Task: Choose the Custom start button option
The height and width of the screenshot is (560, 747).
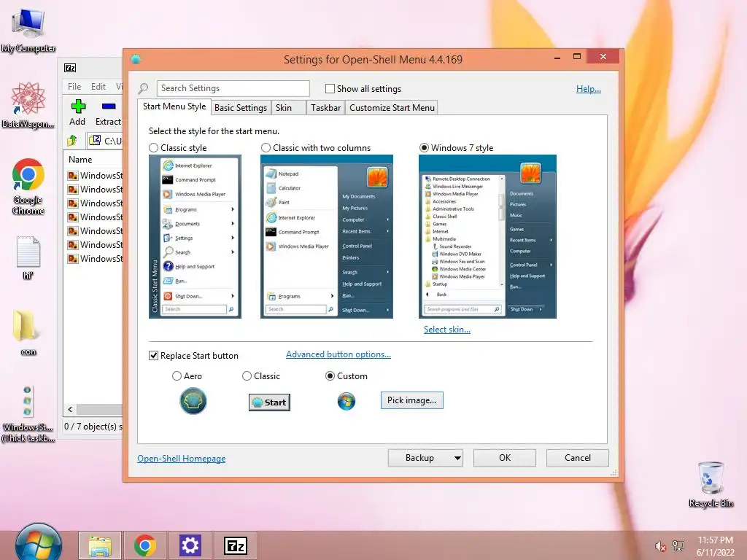Action: [x=330, y=376]
